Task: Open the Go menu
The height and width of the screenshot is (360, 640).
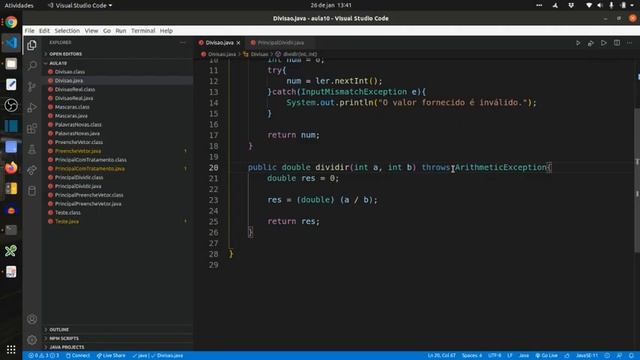Action: [x=107, y=31]
